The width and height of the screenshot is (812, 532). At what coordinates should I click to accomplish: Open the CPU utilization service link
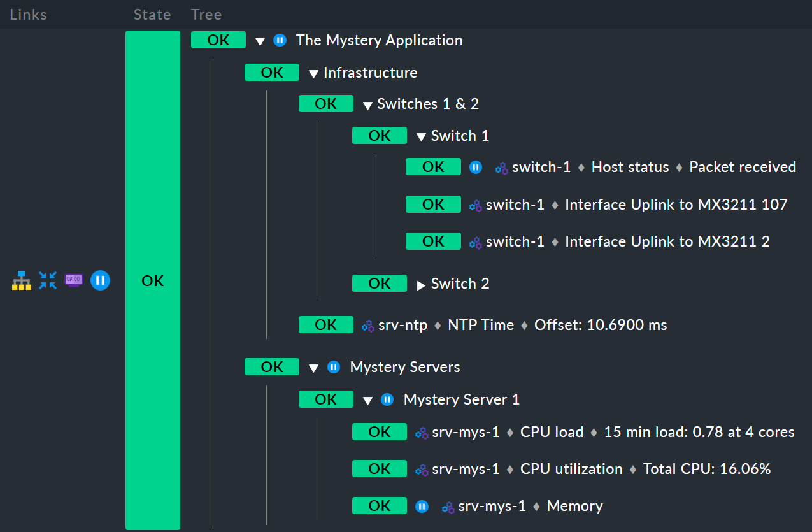[571, 469]
